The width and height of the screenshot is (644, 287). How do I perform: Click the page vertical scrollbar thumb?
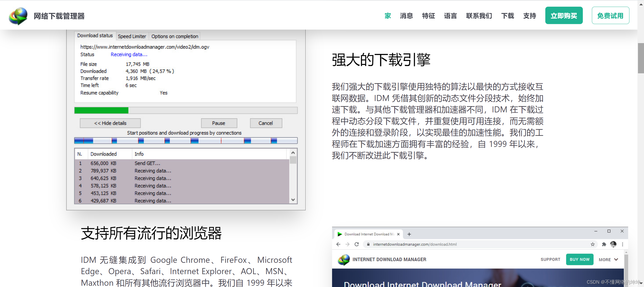coord(641,58)
